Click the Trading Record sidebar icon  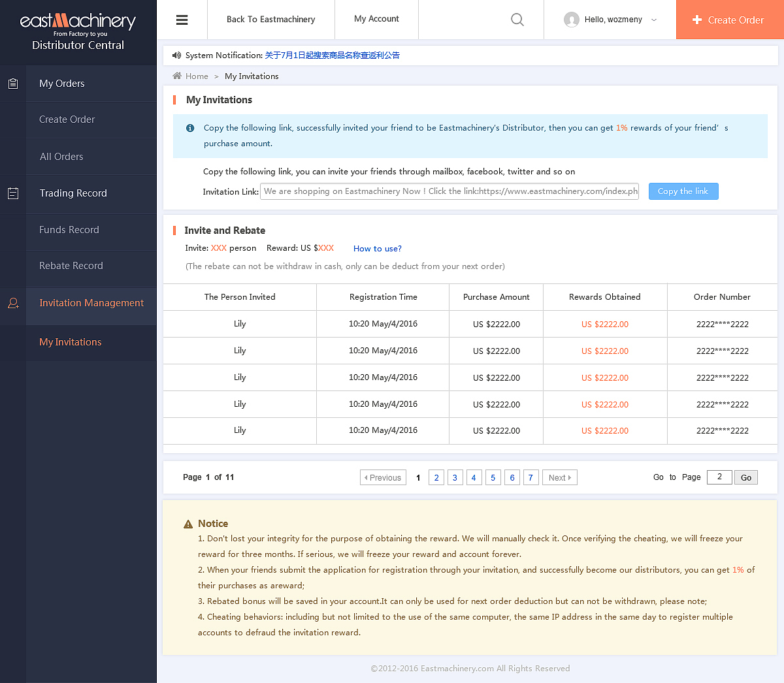13,193
